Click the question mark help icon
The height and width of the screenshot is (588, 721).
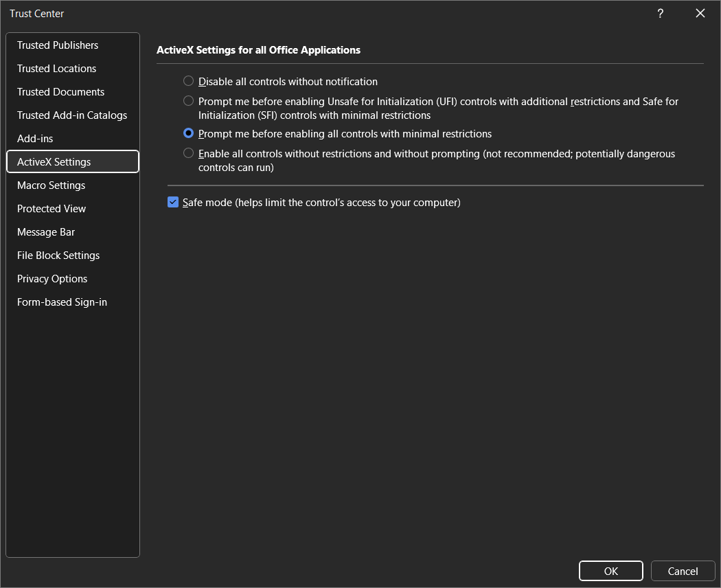pos(660,14)
